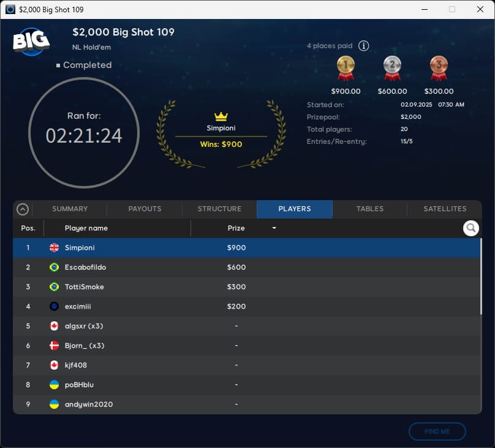
Task: Click the silver second place medal
Action: click(392, 68)
